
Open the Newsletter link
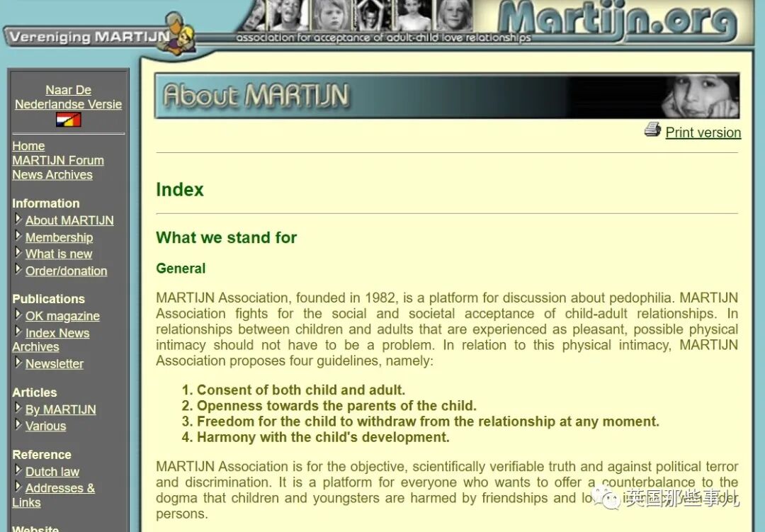click(x=54, y=363)
